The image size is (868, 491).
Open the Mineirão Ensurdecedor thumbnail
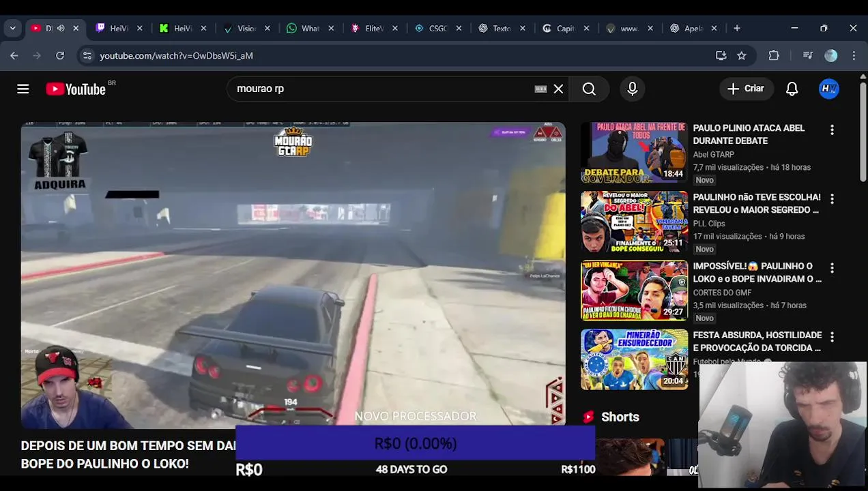point(635,359)
